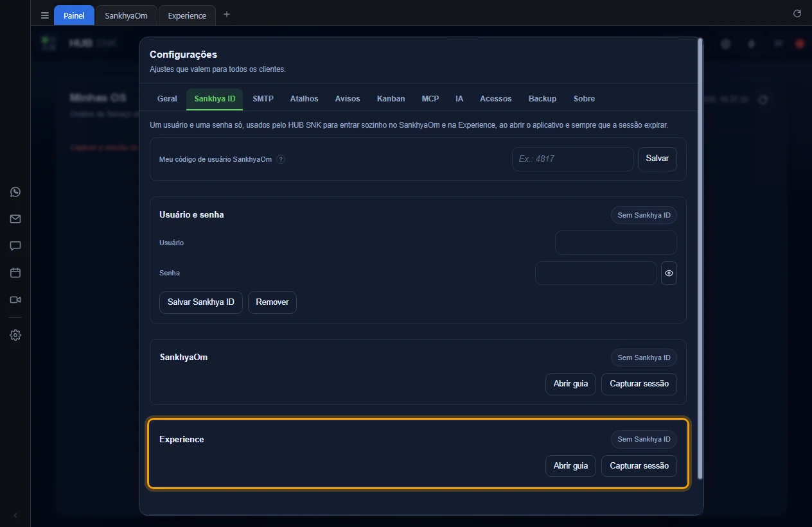Open the SMTP settings tab

point(263,99)
